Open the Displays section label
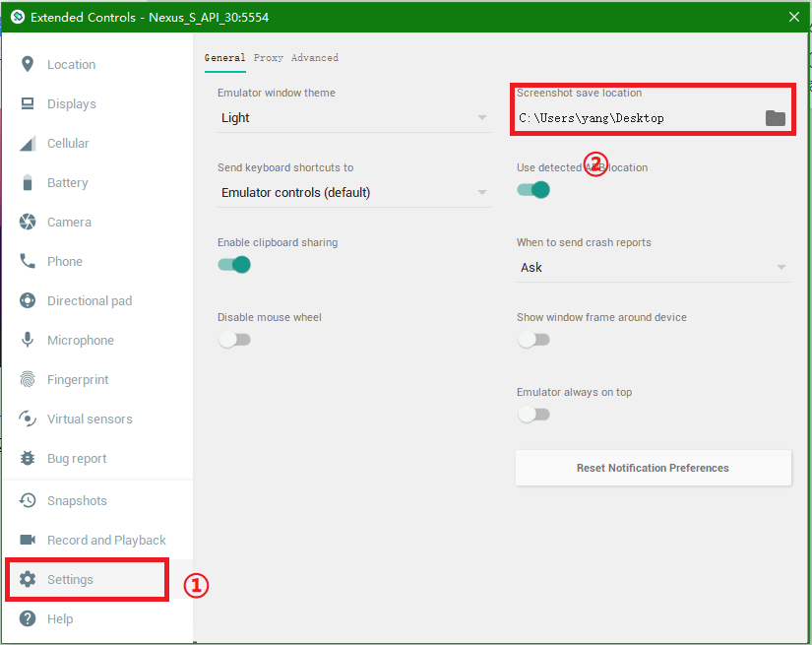This screenshot has height=645, width=812. point(72,104)
